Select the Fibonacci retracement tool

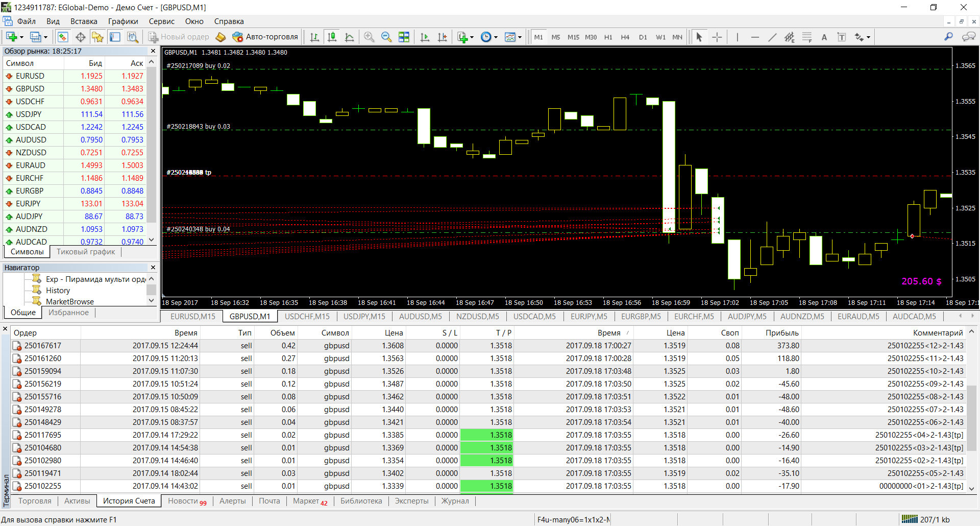coord(807,37)
